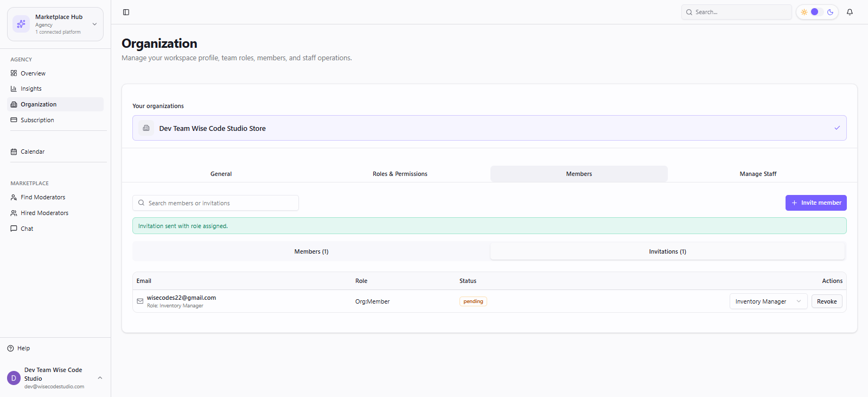Click the Invite member button
Screen dimensions: 868x397
tap(816, 203)
